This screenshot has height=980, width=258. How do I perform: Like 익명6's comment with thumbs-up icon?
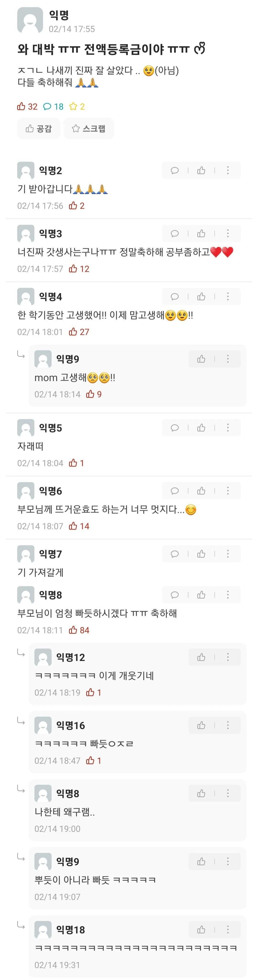pyautogui.click(x=201, y=491)
